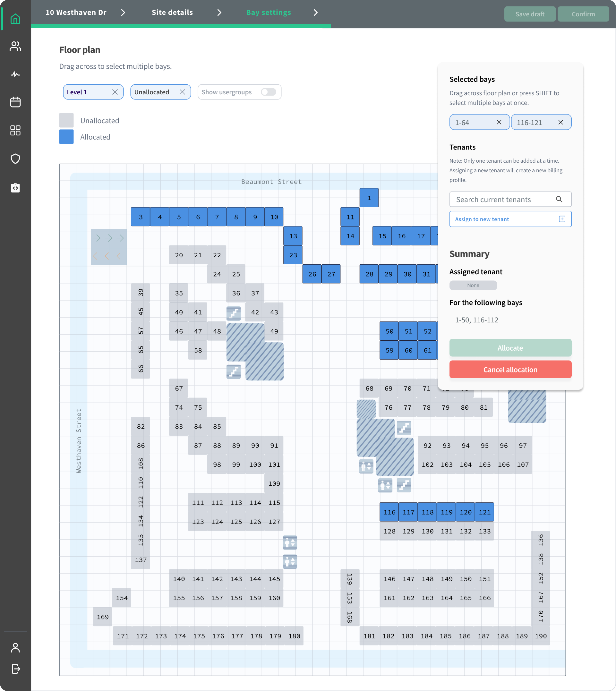Click the stairs icon right of bay 76 row
This screenshot has width=616, height=691.
tap(404, 428)
